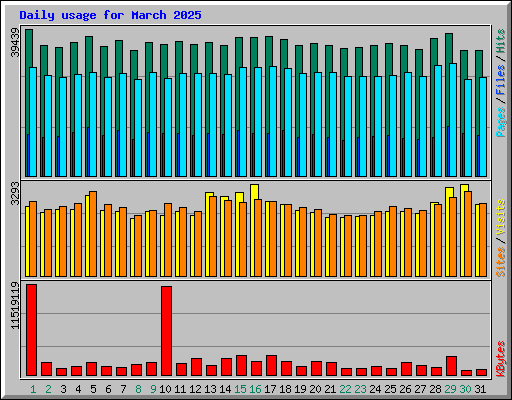Click the KBytes legend label
Viewport: 512px width, 400px height.
tap(500, 359)
